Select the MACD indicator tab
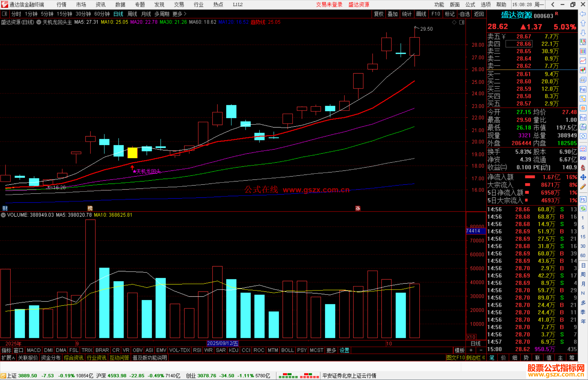 (x=33, y=350)
